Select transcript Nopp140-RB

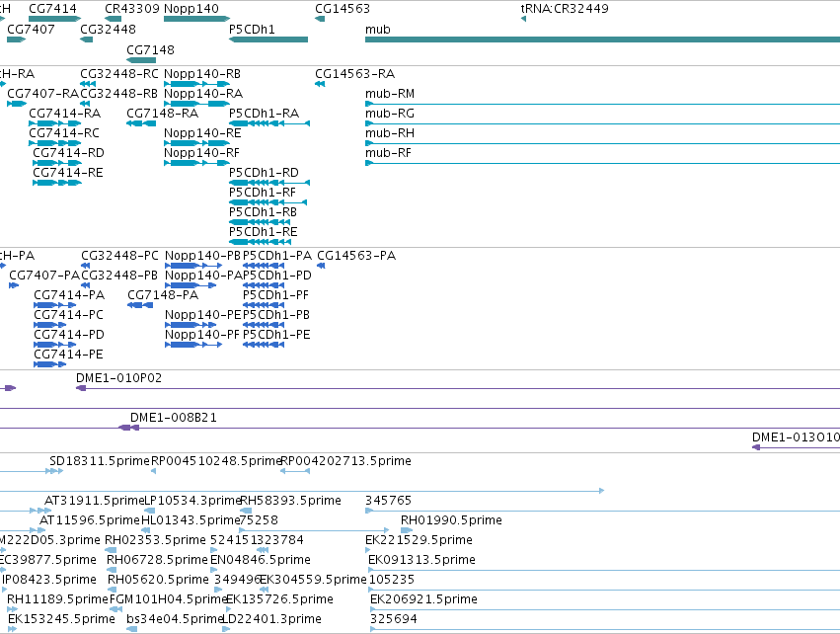(x=196, y=84)
